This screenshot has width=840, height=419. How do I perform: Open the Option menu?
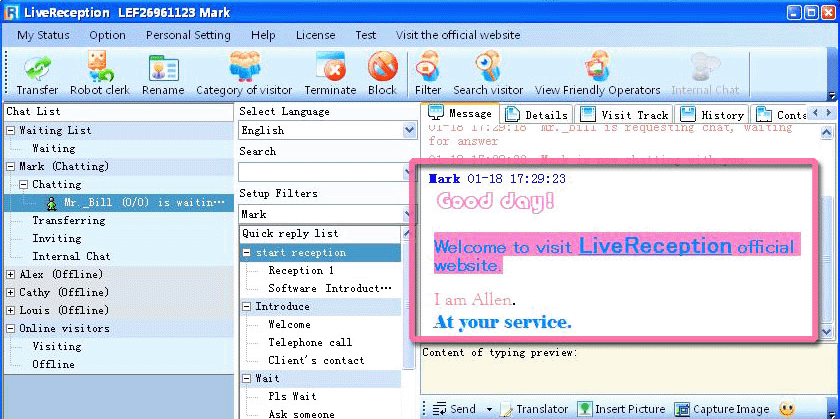click(107, 35)
